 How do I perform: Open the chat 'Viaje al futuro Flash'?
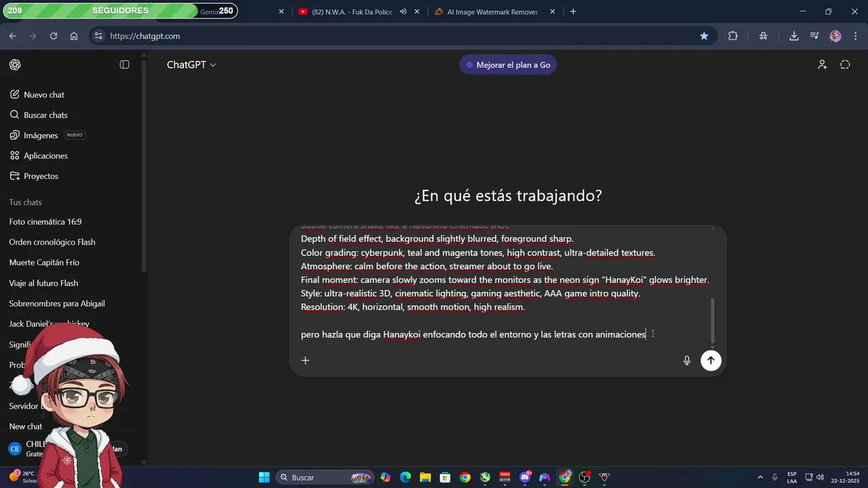tap(43, 283)
